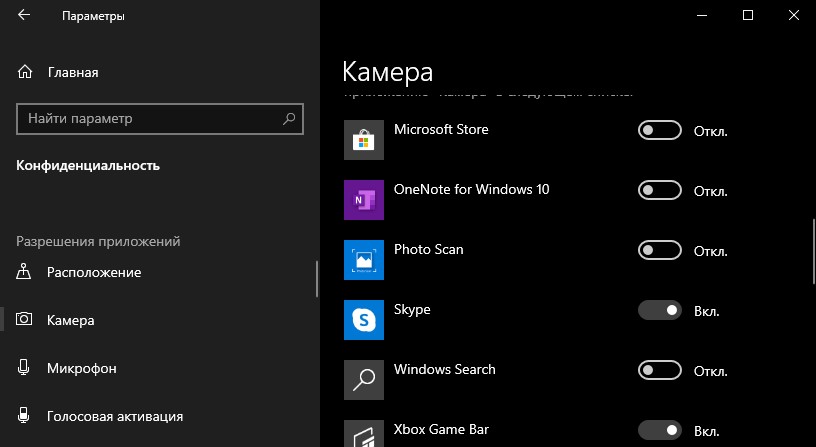This screenshot has width=816, height=447.
Task: Disable camera access for Skype
Action: [659, 311]
